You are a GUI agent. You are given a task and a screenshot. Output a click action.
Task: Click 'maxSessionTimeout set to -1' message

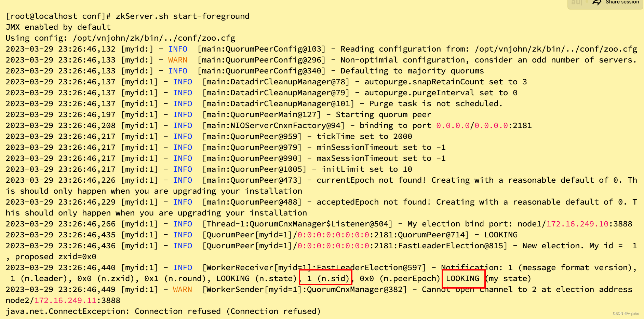[381, 158]
